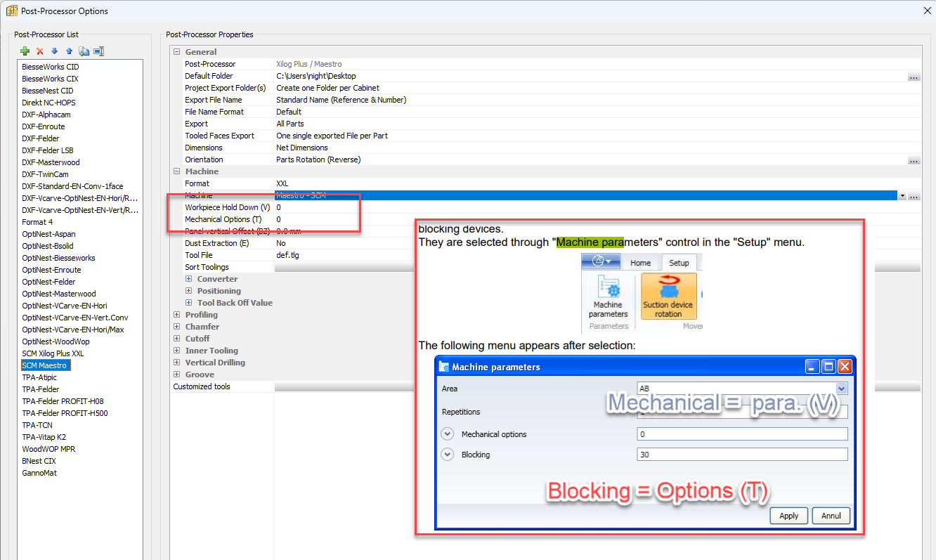The width and height of the screenshot is (936, 560).
Task: Switch to the Home ribbon tab
Action: tap(640, 263)
